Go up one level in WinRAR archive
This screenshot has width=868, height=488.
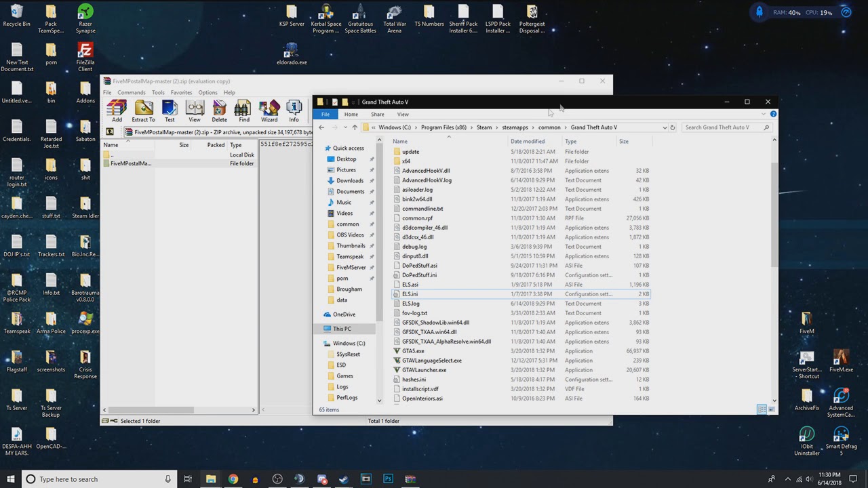point(110,131)
